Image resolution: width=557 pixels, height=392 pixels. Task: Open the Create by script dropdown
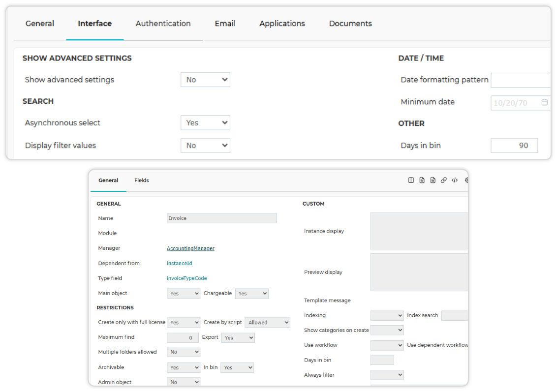(268, 323)
